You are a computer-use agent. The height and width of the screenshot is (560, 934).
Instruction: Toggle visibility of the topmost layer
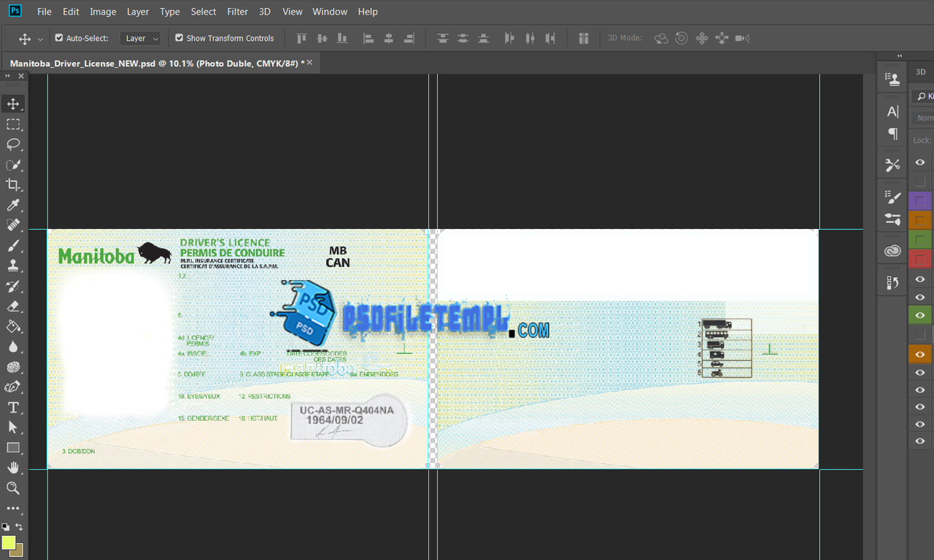pyautogui.click(x=920, y=163)
